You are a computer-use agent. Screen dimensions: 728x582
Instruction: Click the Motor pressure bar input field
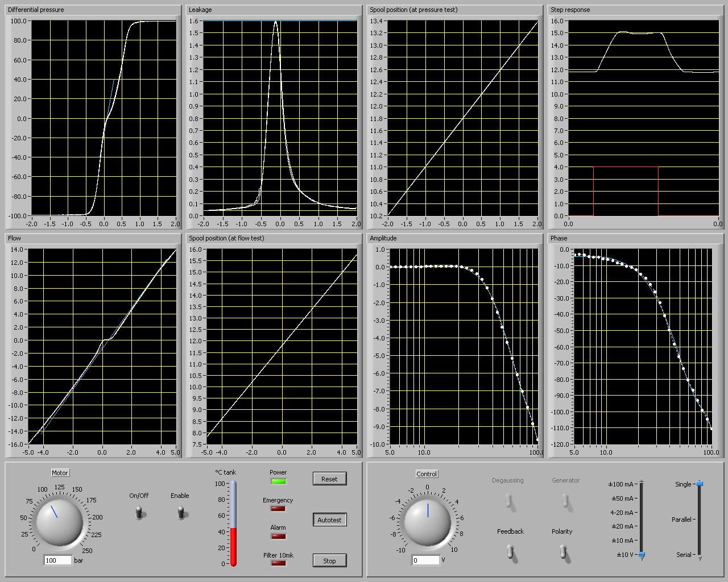(x=58, y=560)
